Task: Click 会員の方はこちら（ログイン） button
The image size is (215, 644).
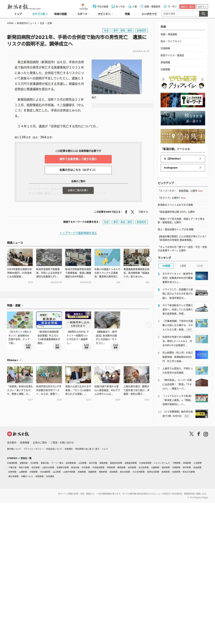Action: coord(78,170)
